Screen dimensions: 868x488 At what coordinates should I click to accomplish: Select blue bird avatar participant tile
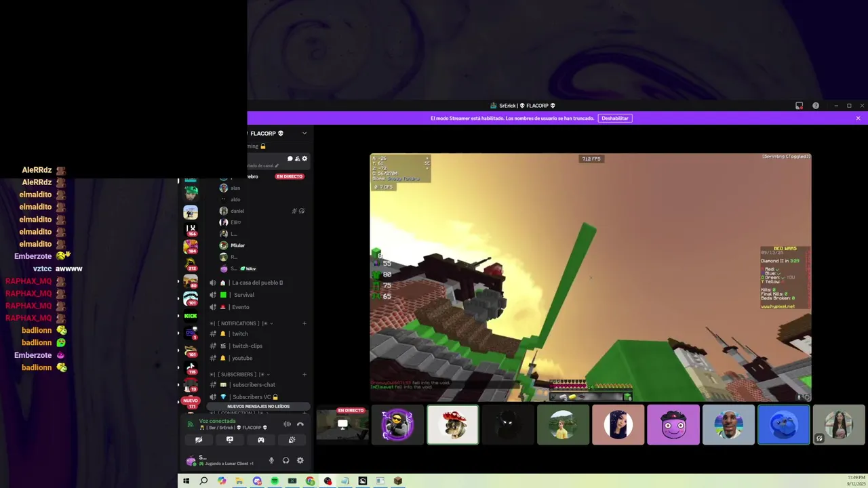(784, 425)
